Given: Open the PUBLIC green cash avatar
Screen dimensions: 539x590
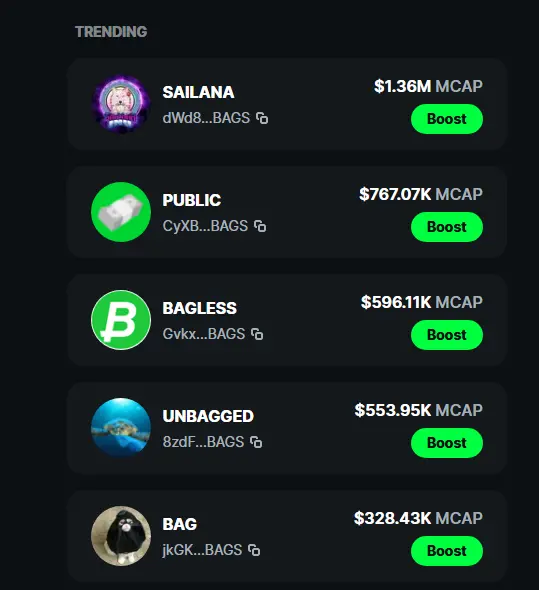Looking at the screenshot, I should [x=121, y=212].
